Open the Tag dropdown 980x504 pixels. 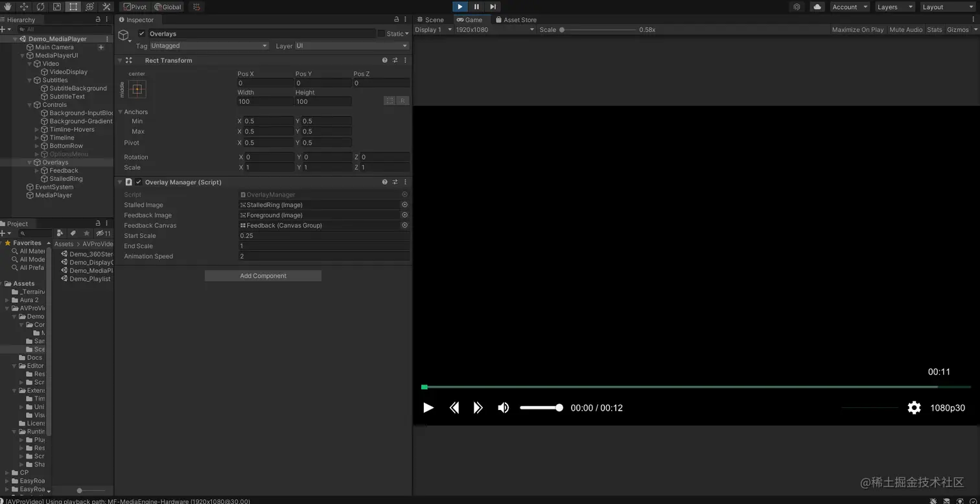point(209,46)
